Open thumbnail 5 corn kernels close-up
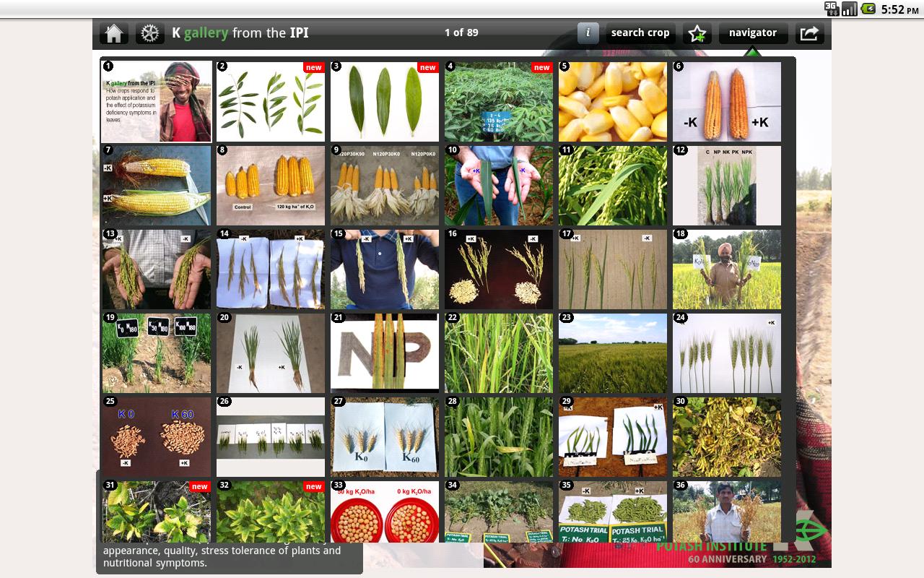The image size is (924, 578). pyautogui.click(x=613, y=102)
